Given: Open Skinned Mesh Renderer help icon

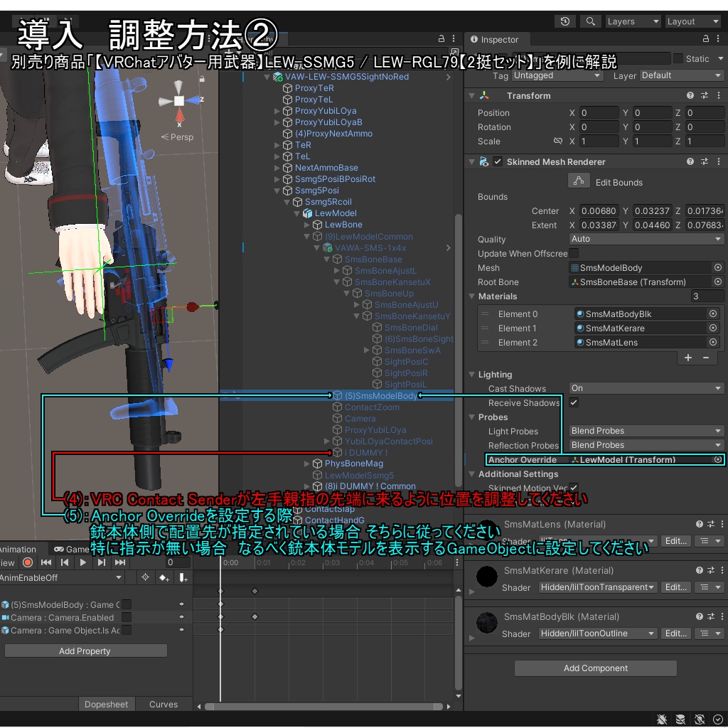Looking at the screenshot, I should [690, 161].
